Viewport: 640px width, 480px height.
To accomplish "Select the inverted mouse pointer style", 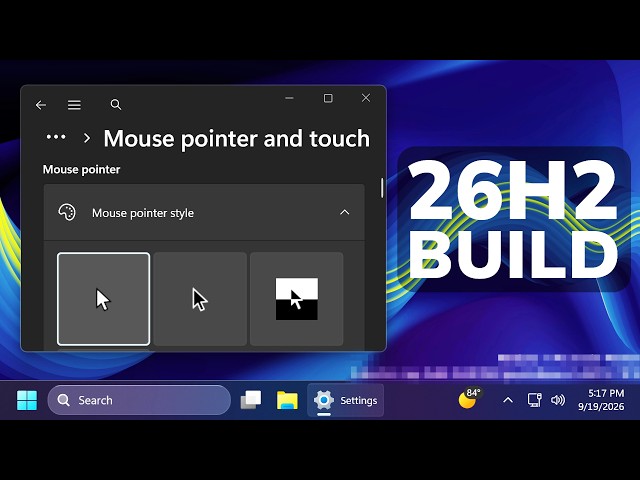I will click(x=296, y=299).
